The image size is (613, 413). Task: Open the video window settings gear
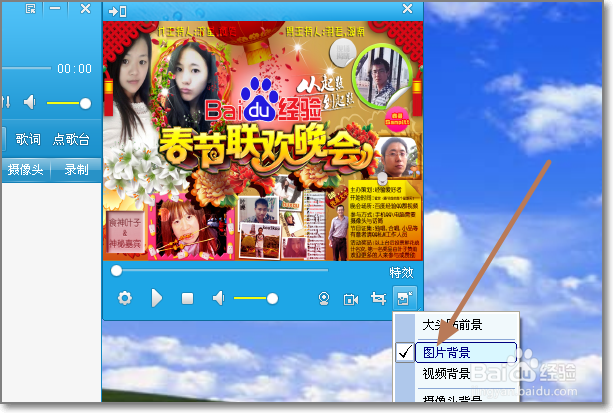click(125, 298)
